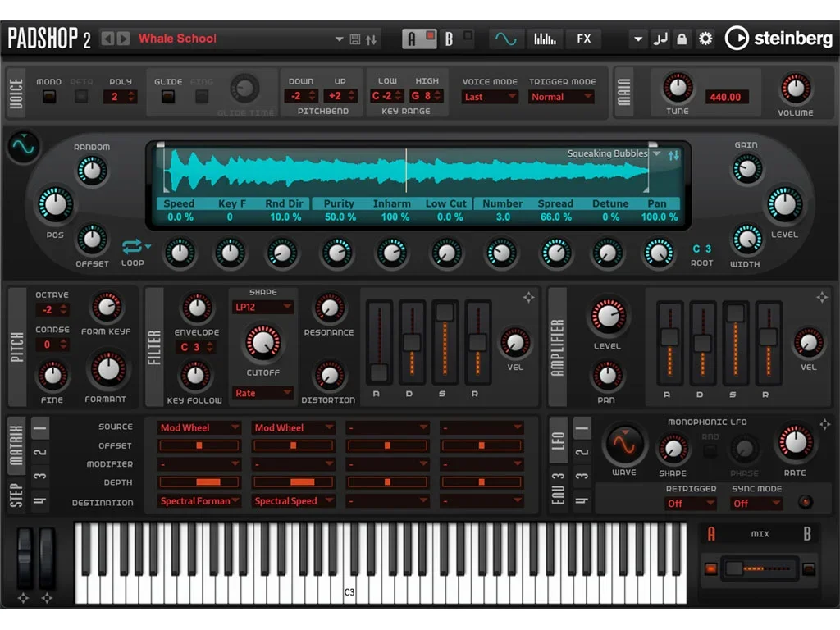This screenshot has width=840, height=630.
Task: Select the sine wave oscillator page icon
Action: click(x=506, y=39)
